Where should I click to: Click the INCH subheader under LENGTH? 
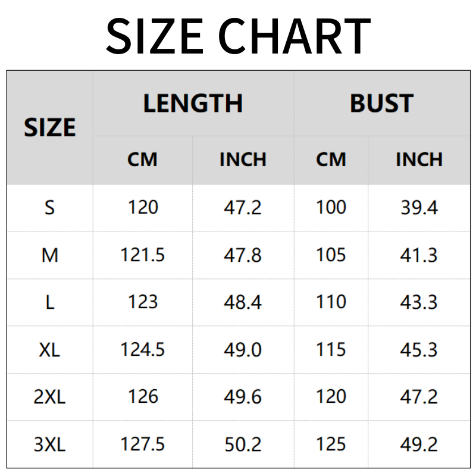click(x=243, y=159)
